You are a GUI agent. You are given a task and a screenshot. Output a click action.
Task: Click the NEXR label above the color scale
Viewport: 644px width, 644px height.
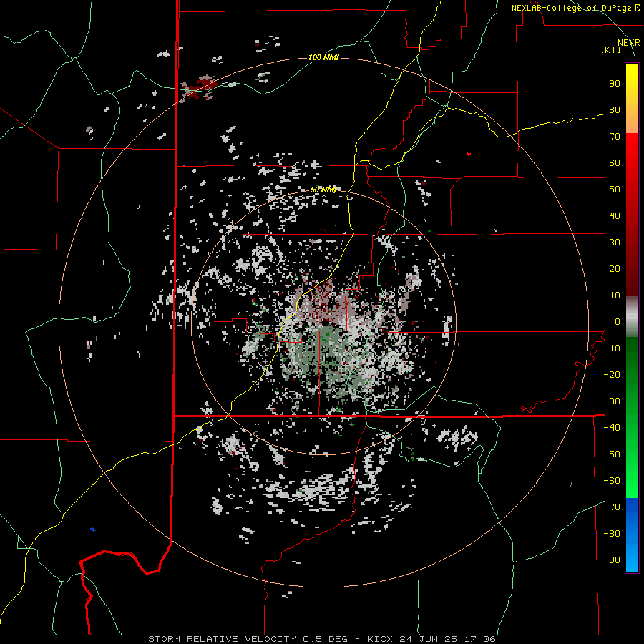(x=628, y=43)
